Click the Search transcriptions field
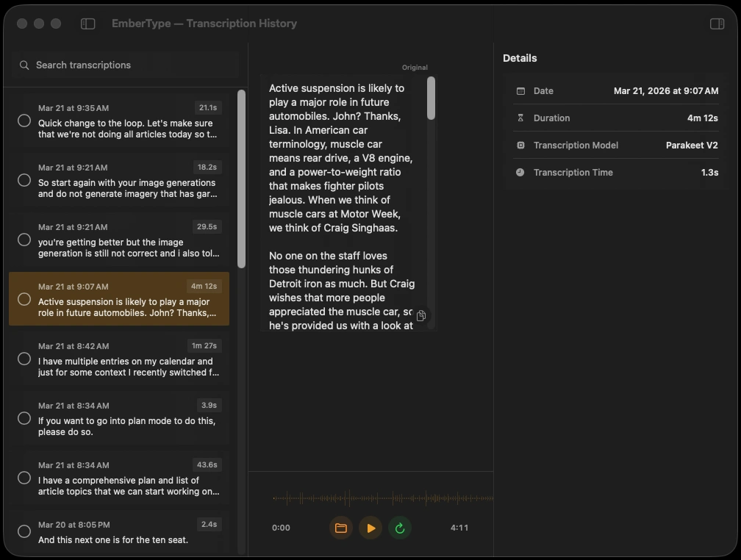This screenshot has width=741, height=560. [125, 65]
